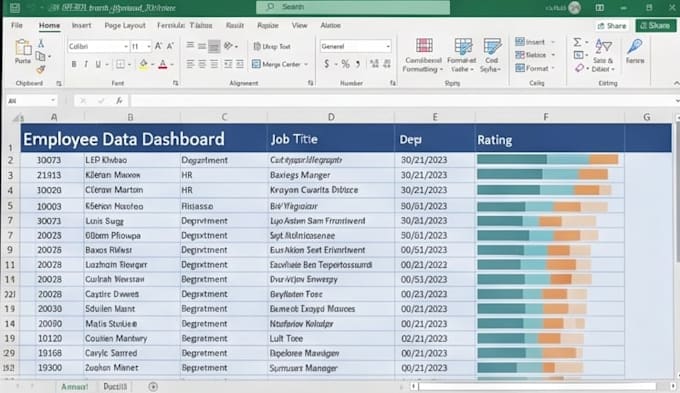Open the font size dropdown
This screenshot has width=680, height=393.
point(149,46)
